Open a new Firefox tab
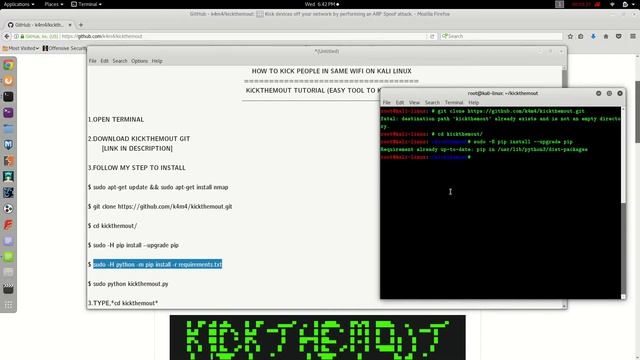This screenshot has height=360, width=640. 81,25
